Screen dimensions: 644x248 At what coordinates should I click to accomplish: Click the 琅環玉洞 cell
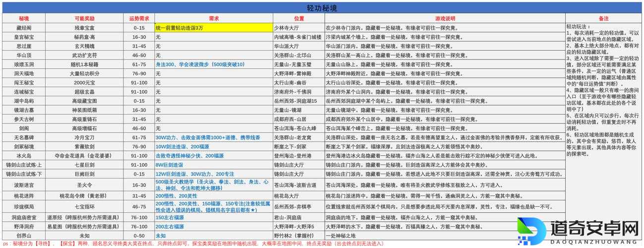coord(24,64)
